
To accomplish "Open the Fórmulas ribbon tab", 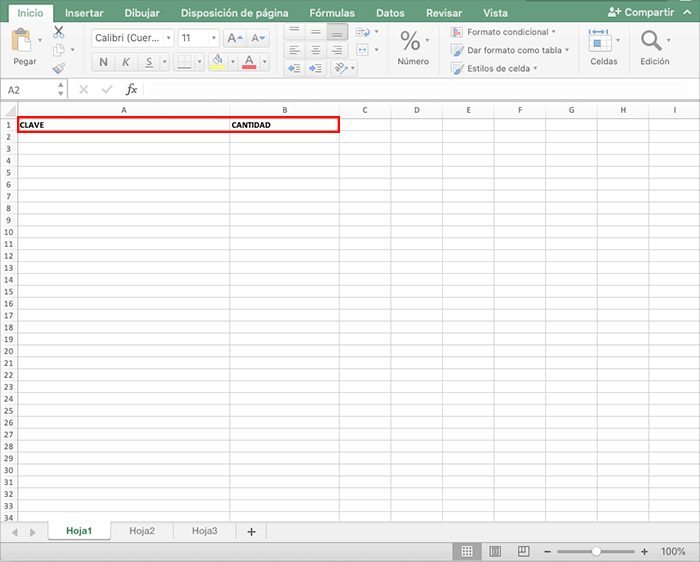I will click(x=332, y=13).
